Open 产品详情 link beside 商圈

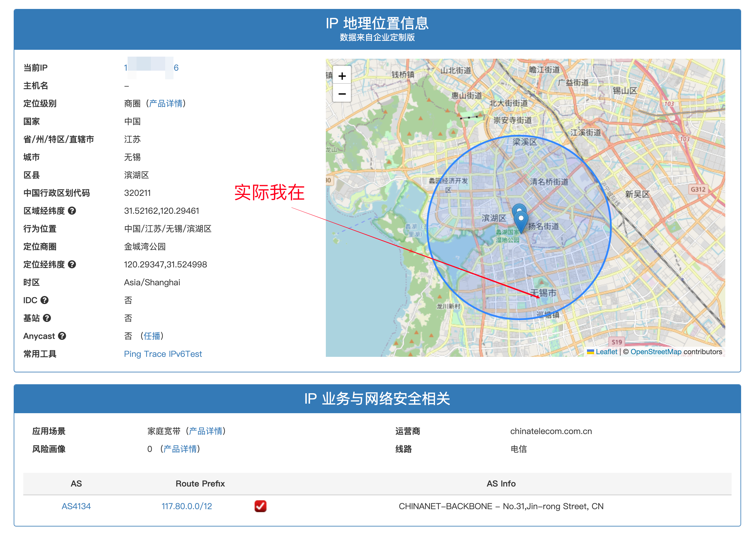[x=166, y=104]
